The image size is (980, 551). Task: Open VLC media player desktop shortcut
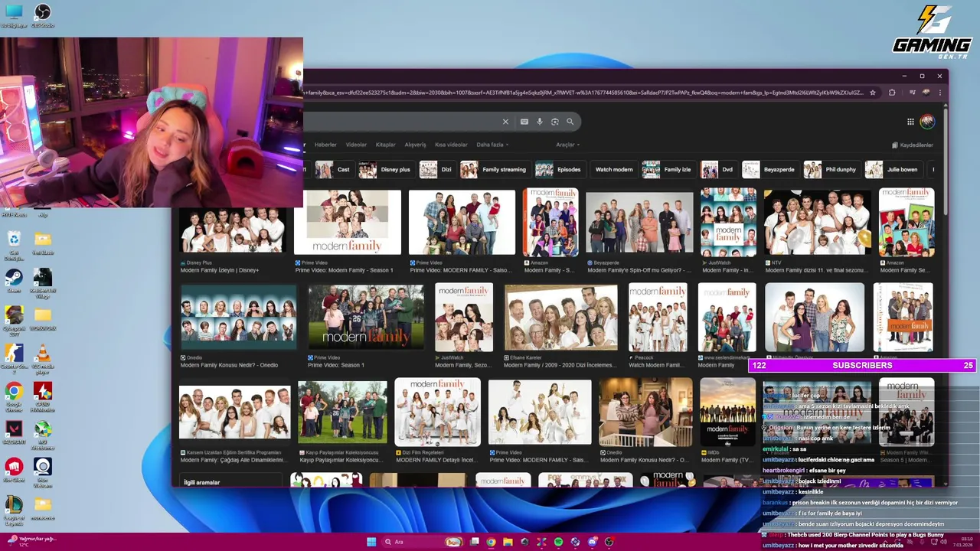(x=43, y=359)
